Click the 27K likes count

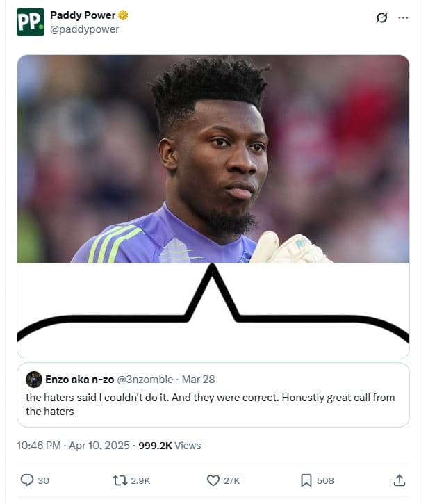tap(231, 480)
